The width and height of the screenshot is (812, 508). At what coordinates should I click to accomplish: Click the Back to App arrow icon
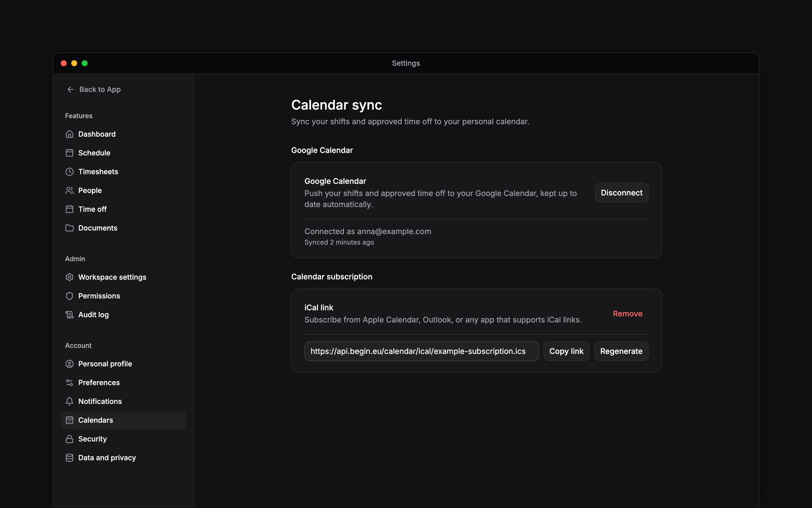point(70,89)
